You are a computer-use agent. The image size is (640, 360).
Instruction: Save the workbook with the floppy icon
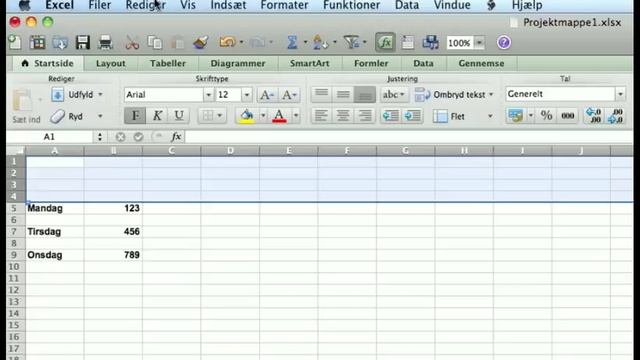[82, 42]
